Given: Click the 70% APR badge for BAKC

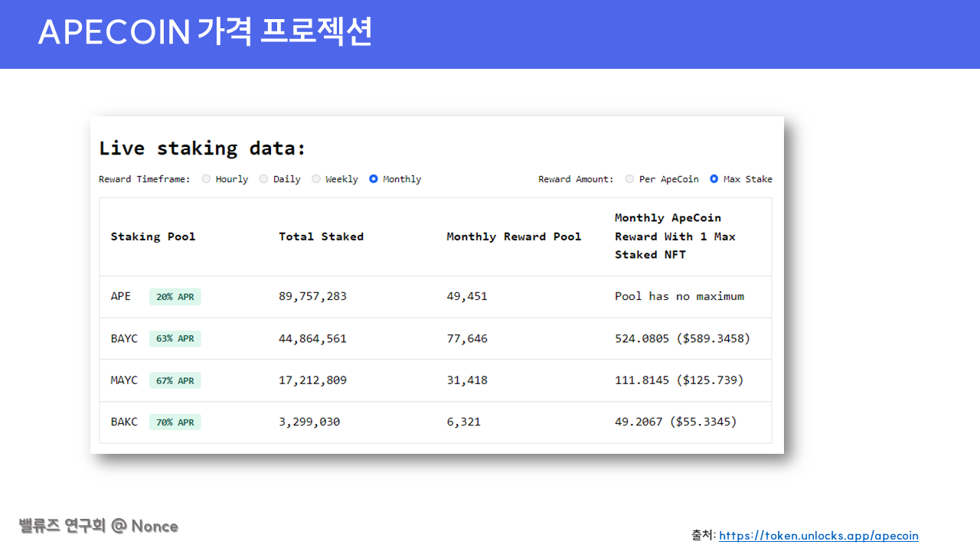Looking at the screenshot, I should [175, 422].
